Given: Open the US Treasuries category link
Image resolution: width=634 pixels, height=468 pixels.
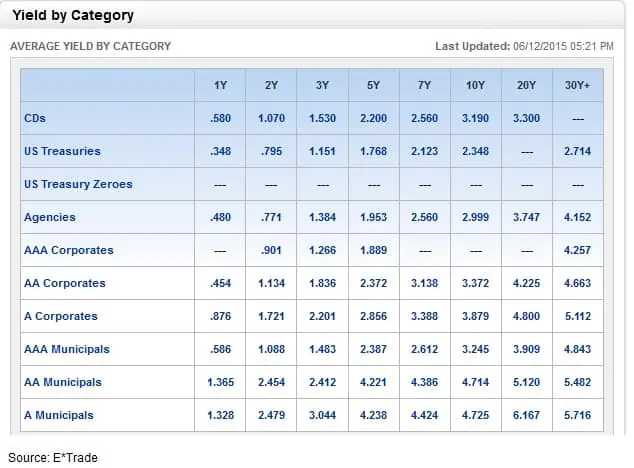Looking at the screenshot, I should click(62, 151).
